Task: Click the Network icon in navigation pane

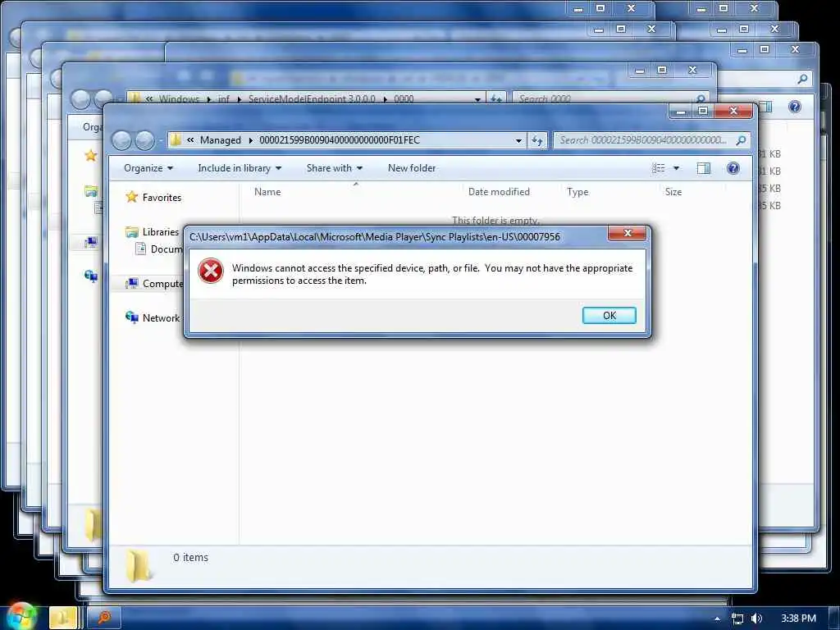Action: [132, 317]
